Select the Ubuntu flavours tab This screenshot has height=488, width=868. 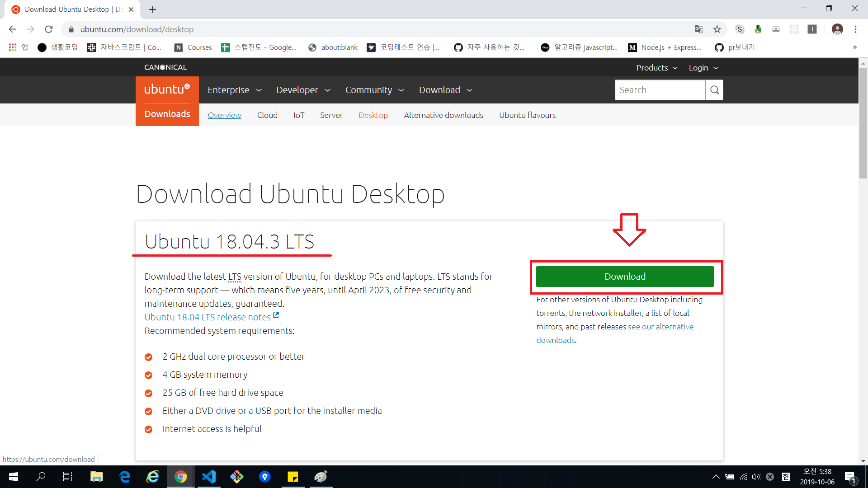pos(527,115)
